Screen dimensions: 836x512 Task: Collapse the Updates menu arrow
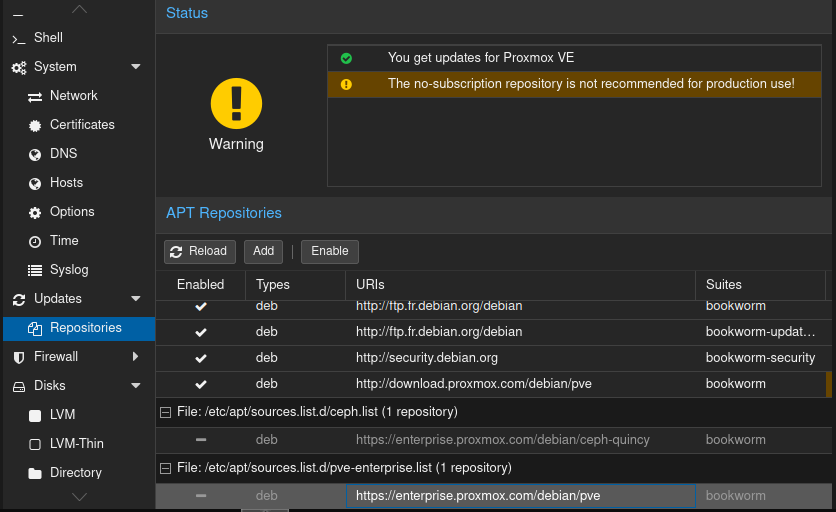135,299
